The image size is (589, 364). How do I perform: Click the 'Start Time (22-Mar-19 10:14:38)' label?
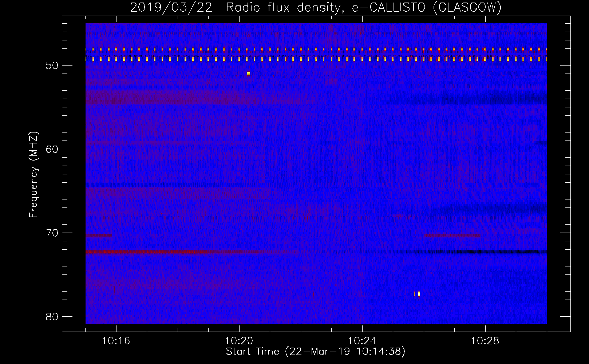point(316,352)
